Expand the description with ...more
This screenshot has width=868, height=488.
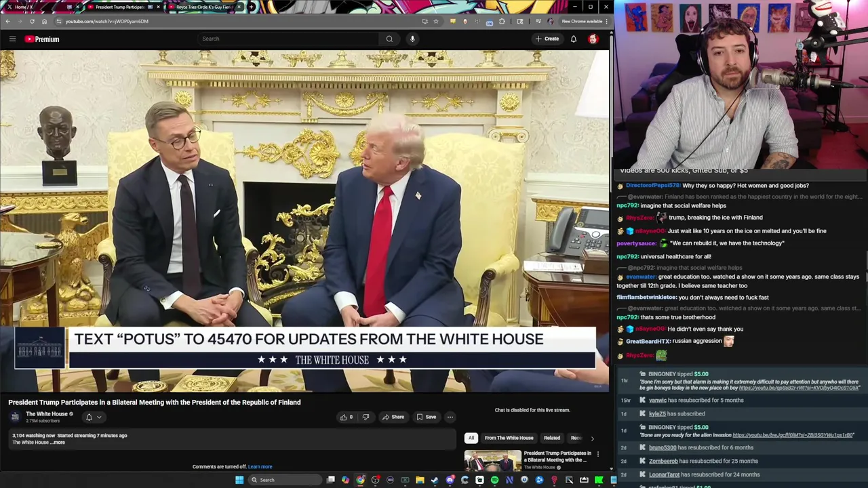pos(58,443)
